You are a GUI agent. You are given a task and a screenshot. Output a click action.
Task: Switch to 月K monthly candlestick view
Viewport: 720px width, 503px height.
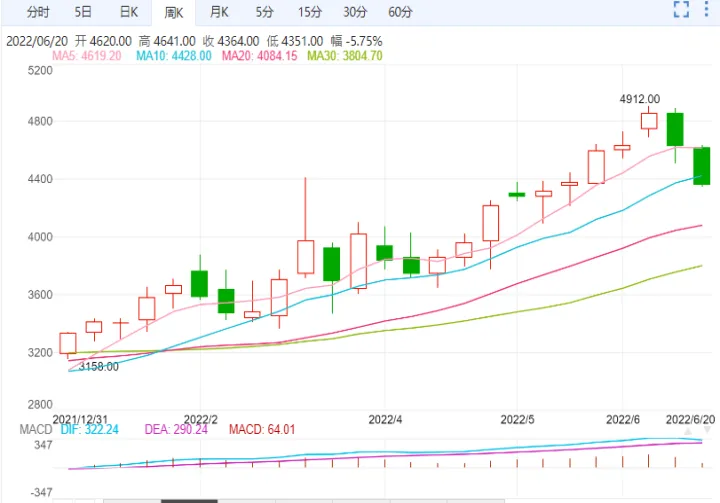(218, 12)
